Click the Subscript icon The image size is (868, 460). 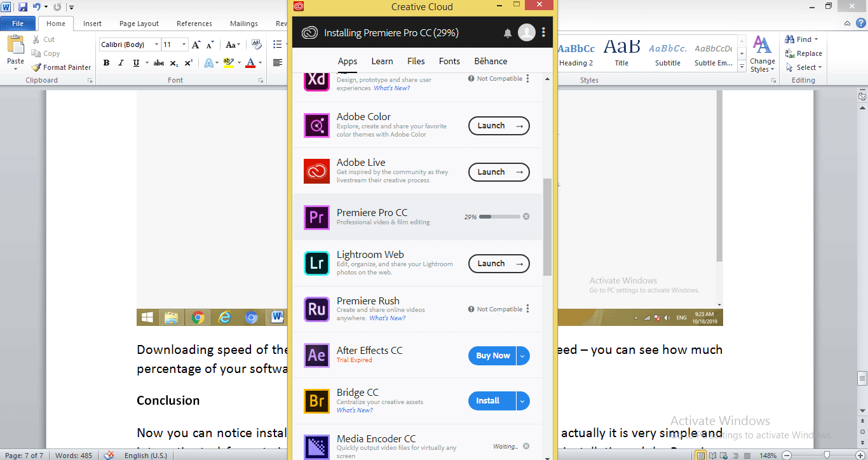click(174, 63)
